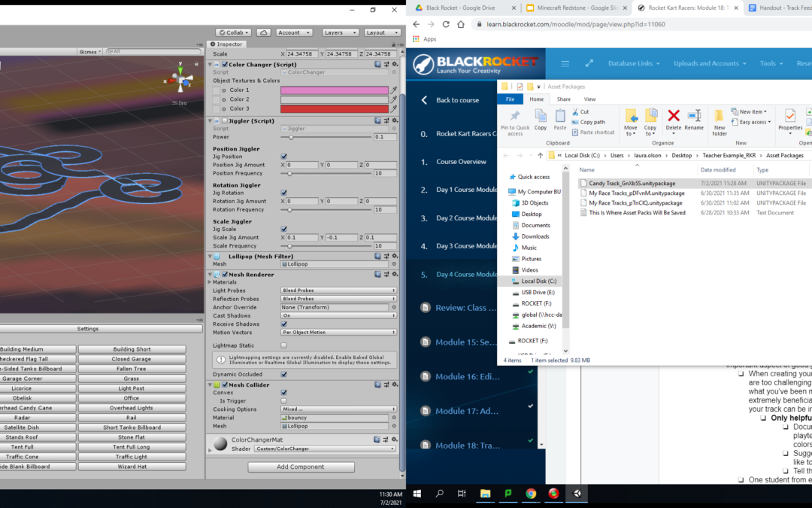The height and width of the screenshot is (508, 812).
Task: Open the Layers dropdown
Action: coord(340,32)
